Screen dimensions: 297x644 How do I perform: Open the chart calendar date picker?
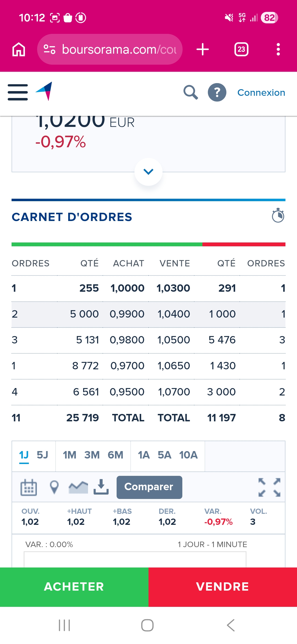29,487
